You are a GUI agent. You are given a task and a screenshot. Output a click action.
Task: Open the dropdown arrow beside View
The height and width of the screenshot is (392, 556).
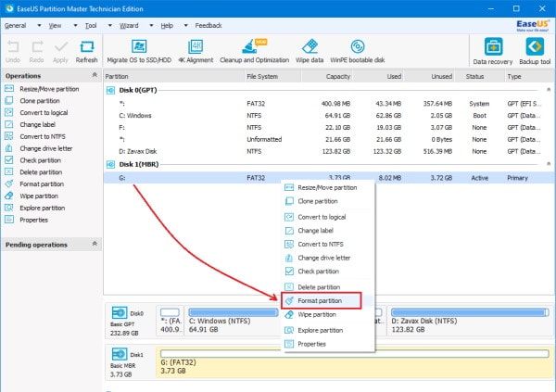click(75, 26)
